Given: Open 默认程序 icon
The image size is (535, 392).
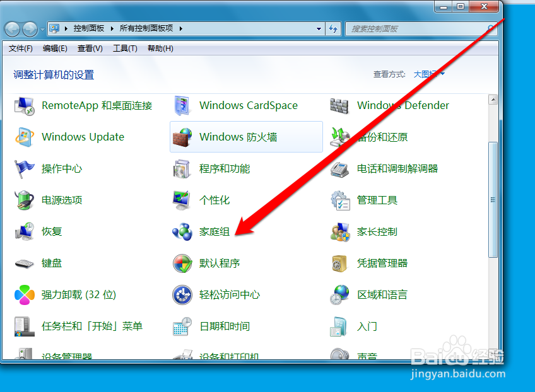Looking at the screenshot, I should (x=182, y=263).
